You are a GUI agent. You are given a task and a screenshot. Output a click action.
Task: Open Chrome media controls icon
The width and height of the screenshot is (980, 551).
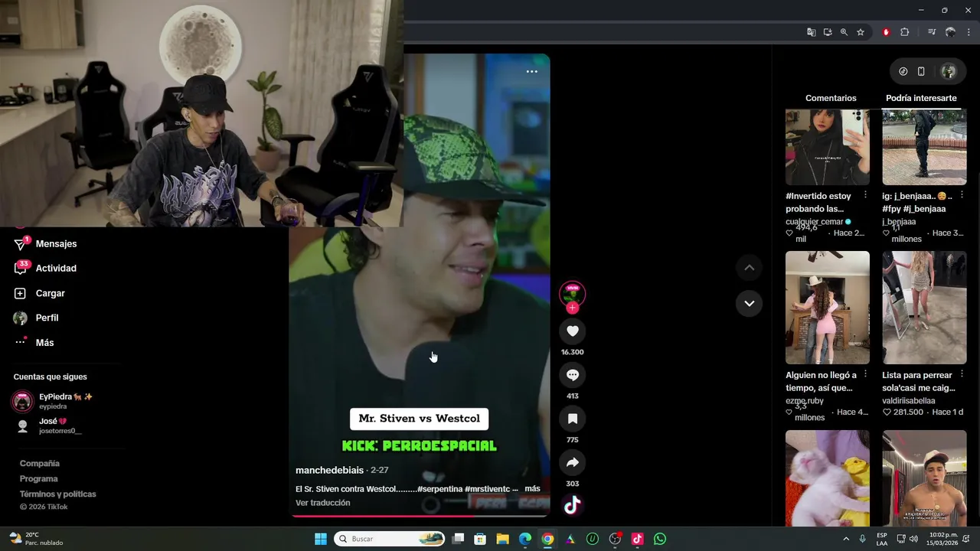(932, 32)
